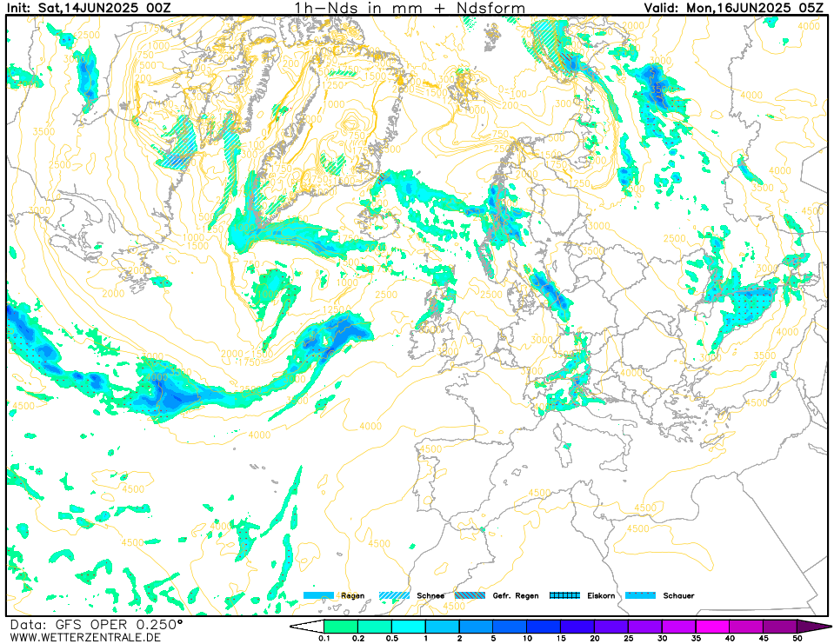
Task: Click the 10–15 dark blue scale segment
Action: pos(544,627)
